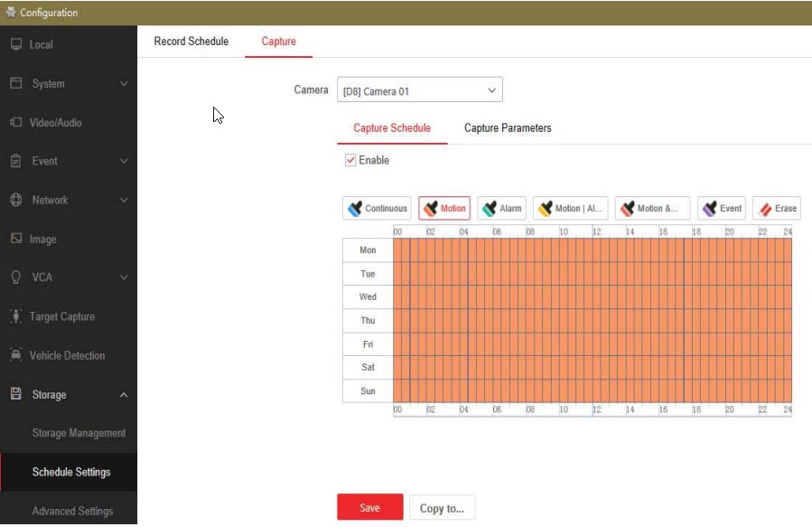This screenshot has width=812, height=527.
Task: Open the Camera dropdown list
Action: [x=419, y=91]
